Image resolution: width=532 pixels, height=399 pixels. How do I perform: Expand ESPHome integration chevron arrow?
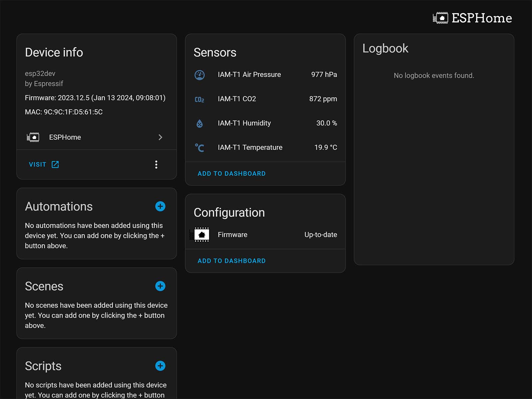coord(160,137)
